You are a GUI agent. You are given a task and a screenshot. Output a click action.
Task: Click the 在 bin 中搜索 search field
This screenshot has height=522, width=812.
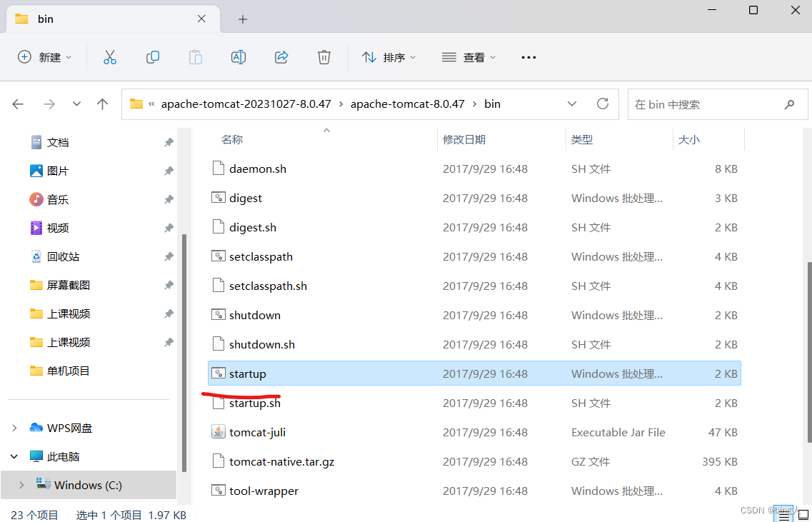(x=718, y=104)
